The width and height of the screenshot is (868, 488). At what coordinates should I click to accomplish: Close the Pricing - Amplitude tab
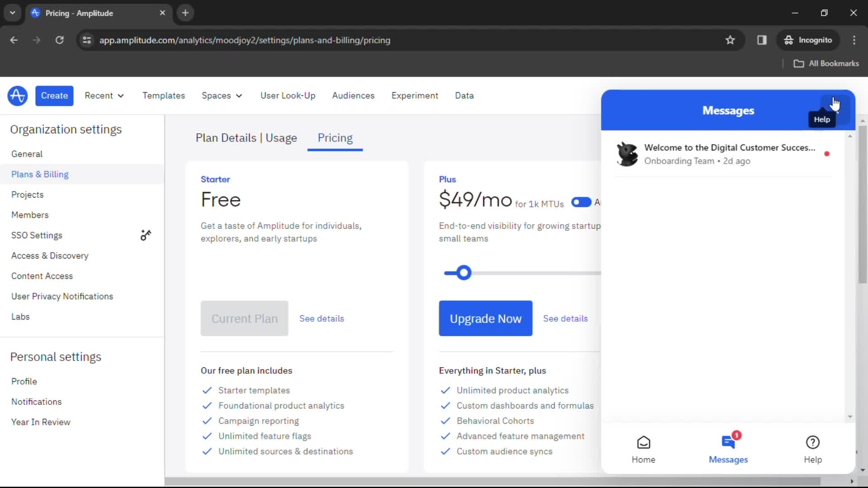(x=162, y=13)
